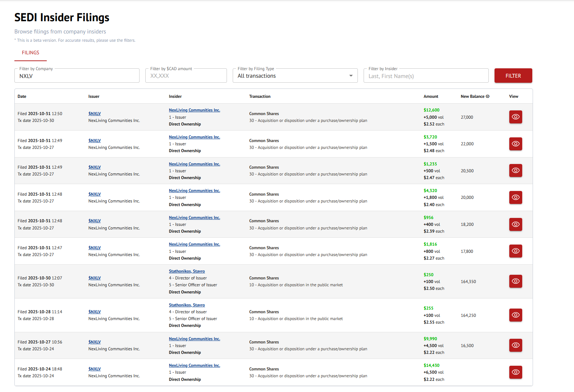Open NexLiving Communities insider link, $4,320 row

(195, 191)
